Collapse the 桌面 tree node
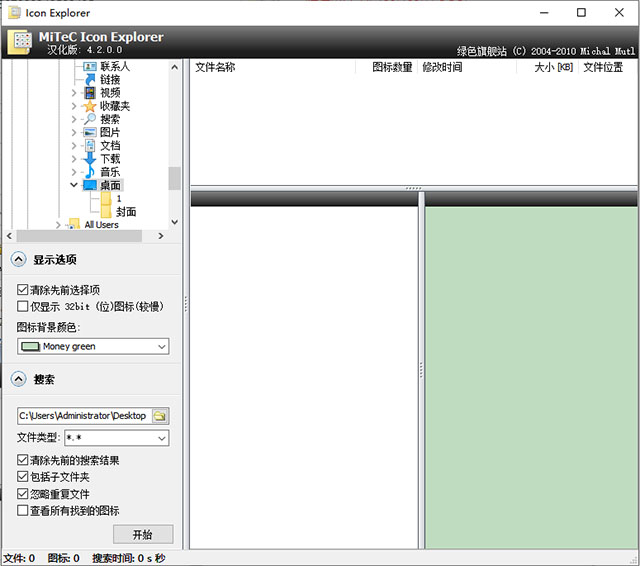This screenshot has height=566, width=640. click(73, 185)
